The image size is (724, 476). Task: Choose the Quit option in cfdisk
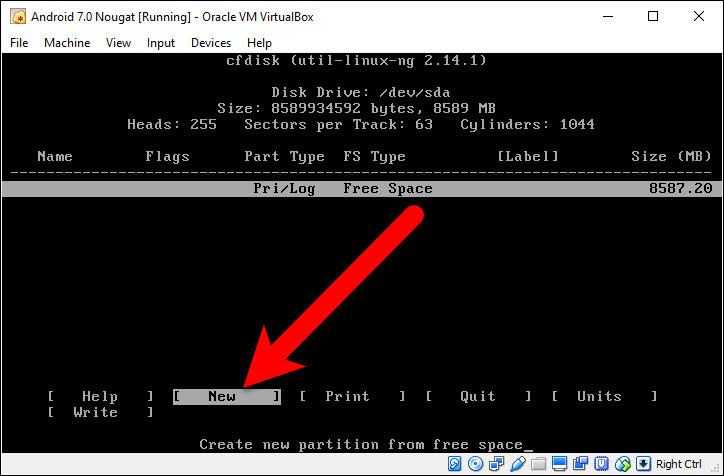[478, 396]
